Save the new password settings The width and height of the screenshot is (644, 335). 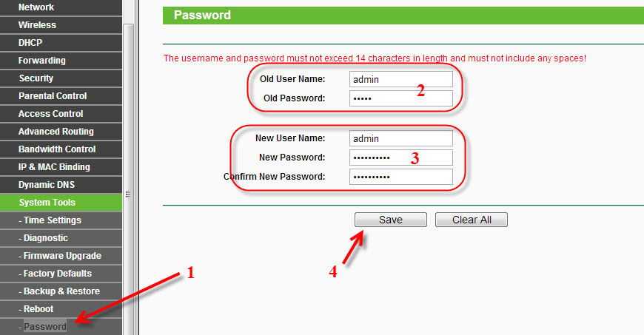(391, 220)
